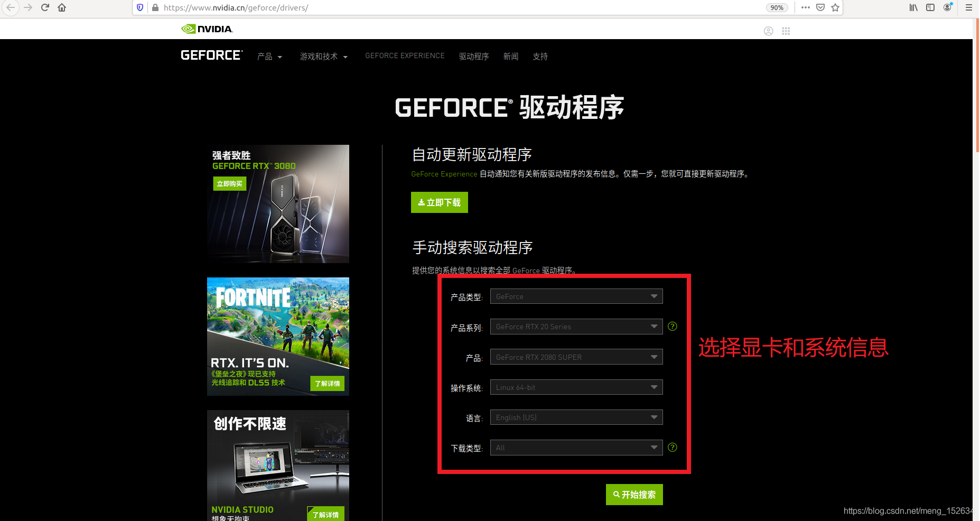This screenshot has width=980, height=521.
Task: Click 了解详情 on NVIDIA Studio banner
Action: 326,514
